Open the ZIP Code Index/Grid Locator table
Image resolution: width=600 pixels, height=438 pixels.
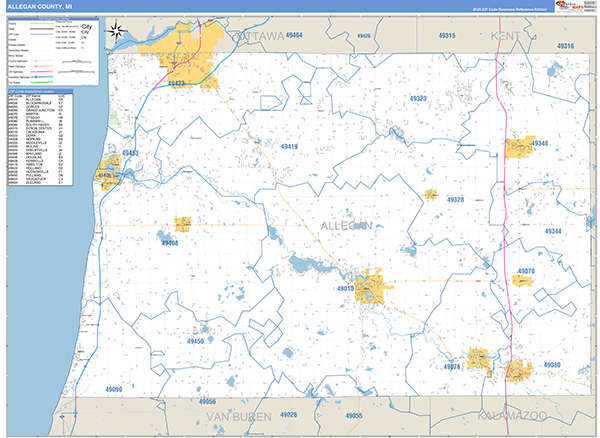(x=37, y=137)
